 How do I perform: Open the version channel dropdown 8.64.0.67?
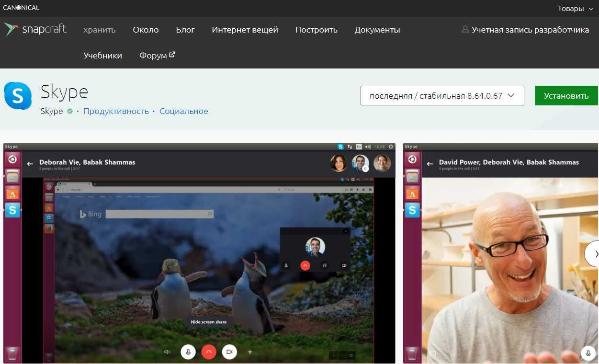(442, 96)
